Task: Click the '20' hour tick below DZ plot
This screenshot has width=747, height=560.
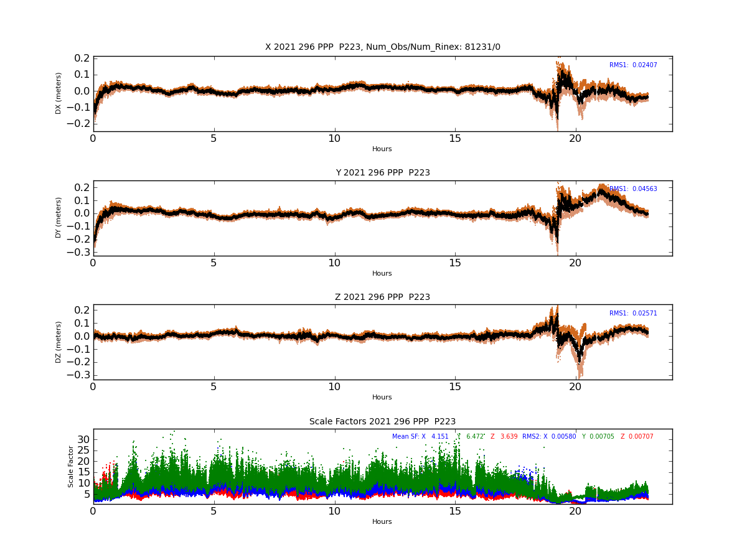Action: click(575, 388)
